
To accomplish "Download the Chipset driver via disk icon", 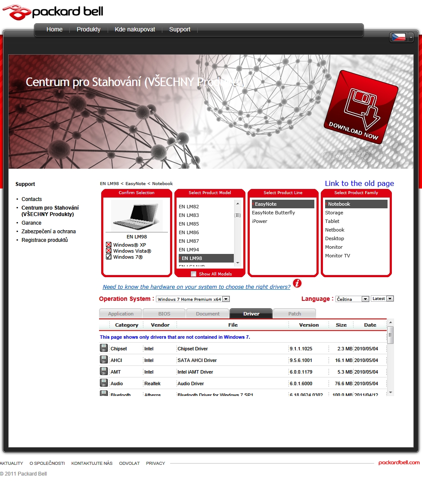I will pyautogui.click(x=104, y=348).
